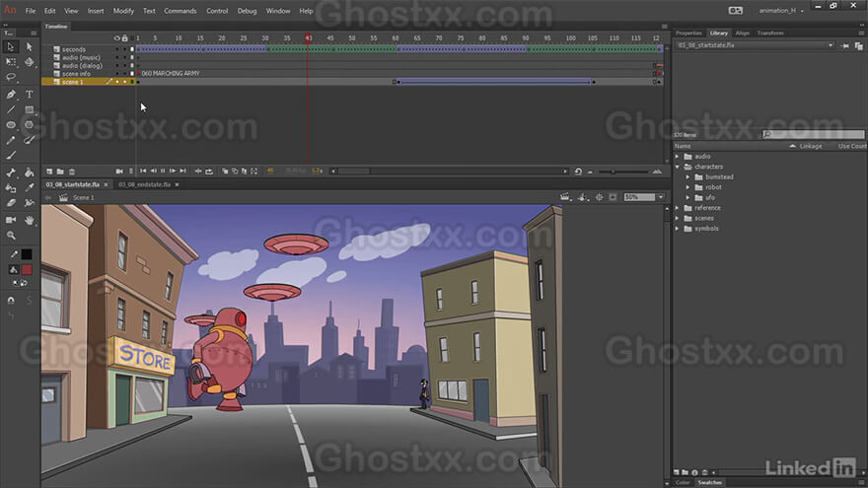The height and width of the screenshot is (488, 868).
Task: Select the Paint Brush tool
Action: [29, 141]
